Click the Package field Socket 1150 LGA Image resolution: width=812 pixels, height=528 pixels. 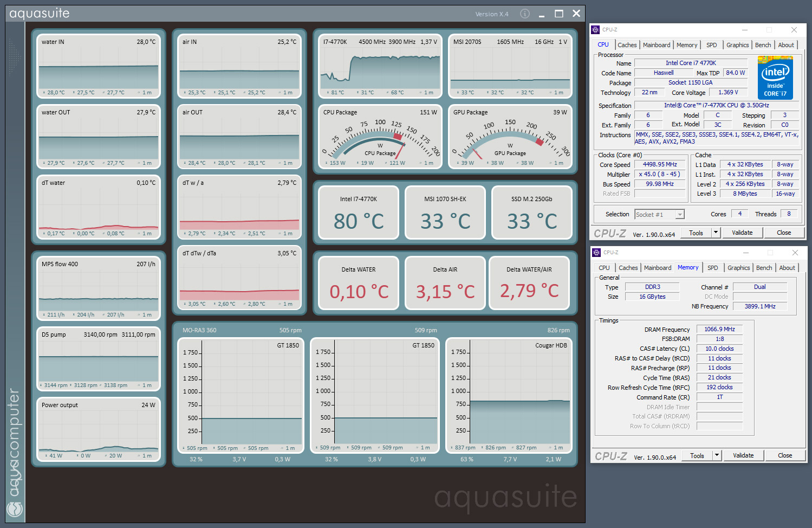point(691,83)
